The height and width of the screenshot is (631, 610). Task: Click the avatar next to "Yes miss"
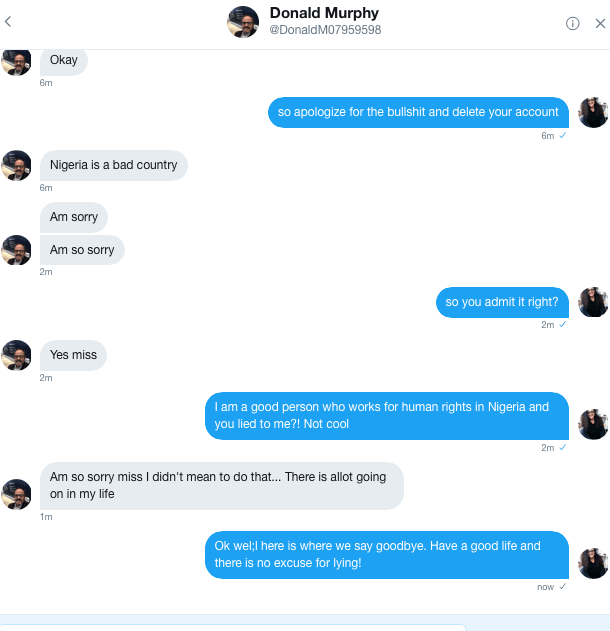click(16, 355)
